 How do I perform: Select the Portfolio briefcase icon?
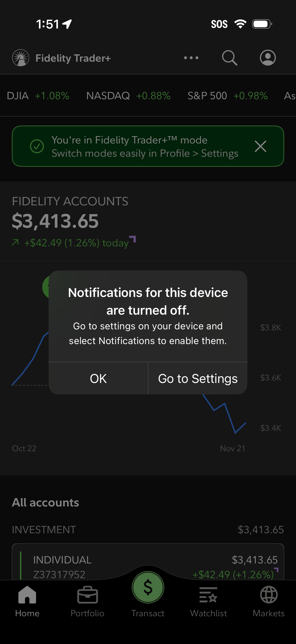[x=88, y=595]
